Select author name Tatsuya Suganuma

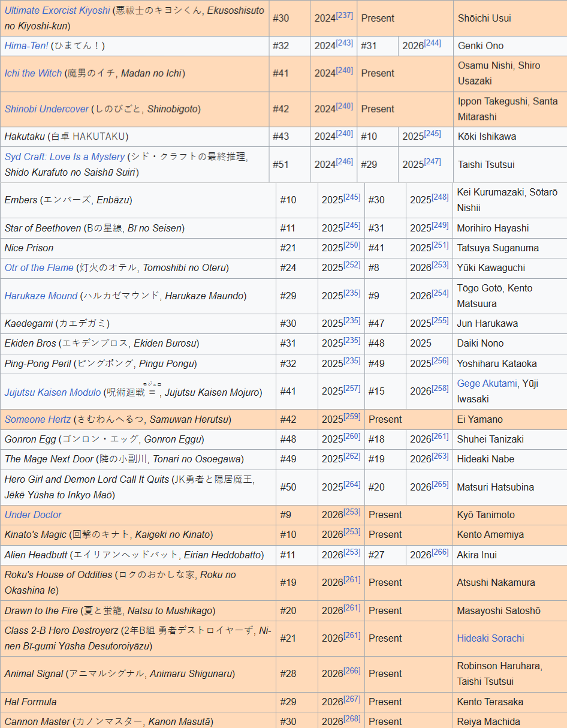click(x=497, y=248)
